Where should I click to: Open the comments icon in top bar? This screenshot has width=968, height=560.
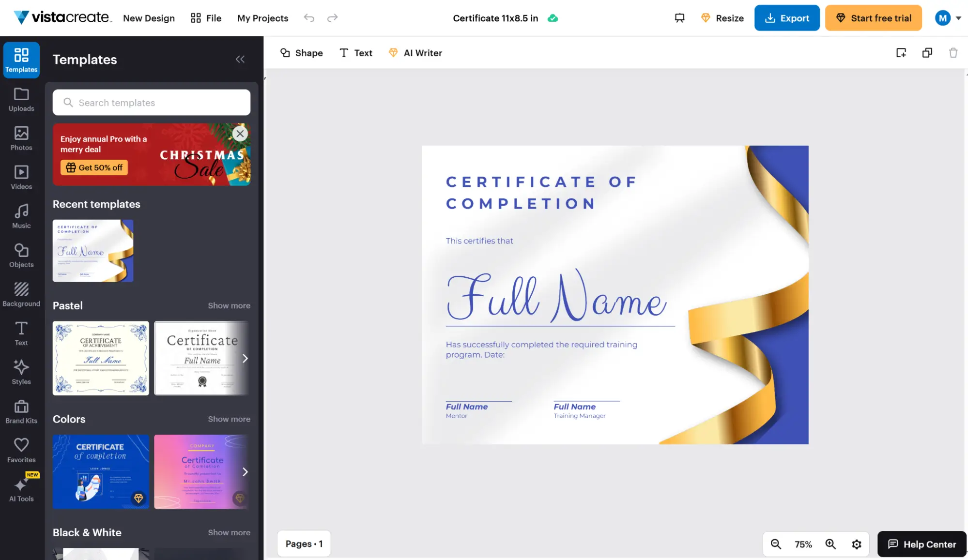679,18
